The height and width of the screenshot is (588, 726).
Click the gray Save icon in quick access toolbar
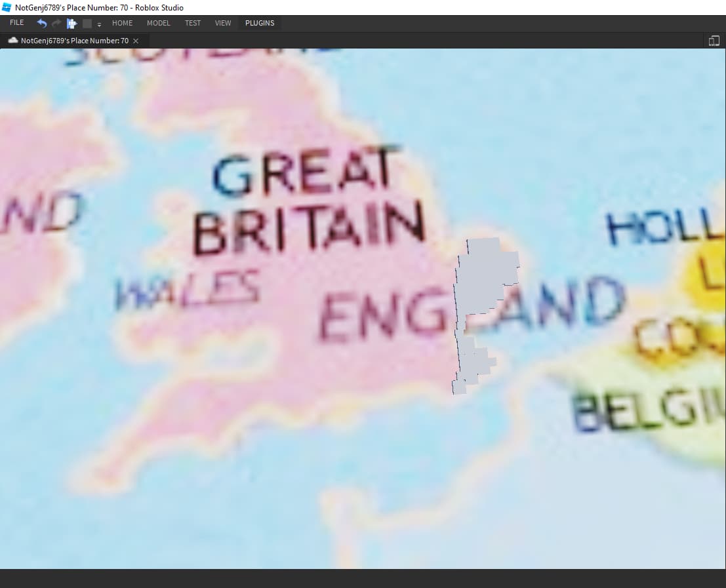point(87,22)
